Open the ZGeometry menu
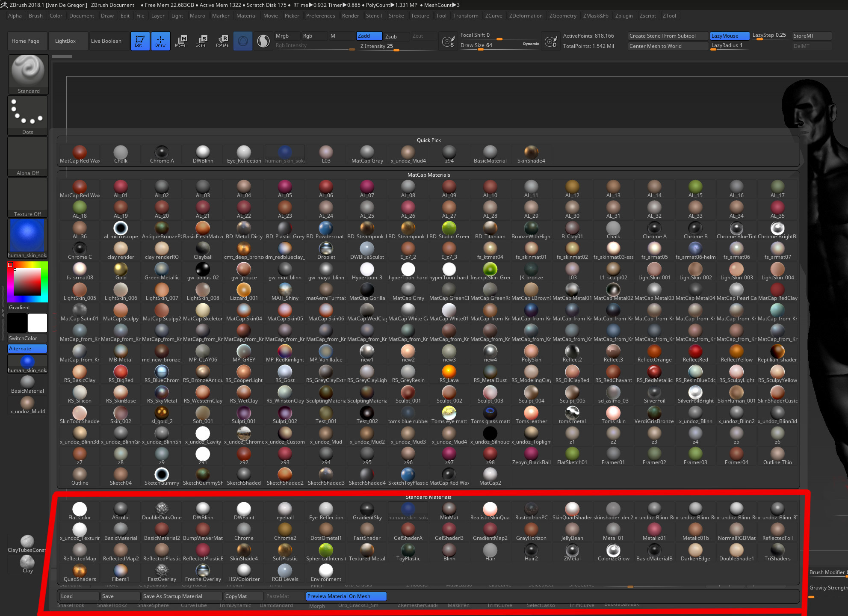848x616 pixels. pos(563,16)
